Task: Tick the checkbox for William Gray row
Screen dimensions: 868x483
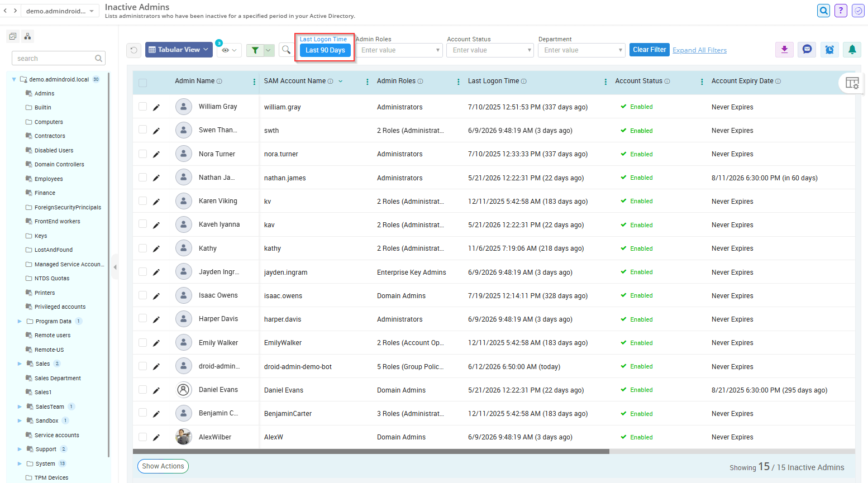Action: pos(142,106)
